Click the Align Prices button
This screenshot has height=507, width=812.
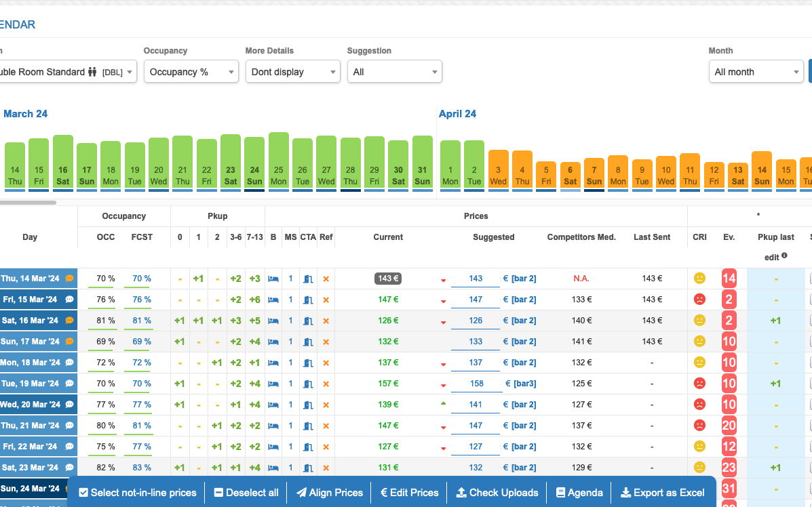click(x=329, y=493)
